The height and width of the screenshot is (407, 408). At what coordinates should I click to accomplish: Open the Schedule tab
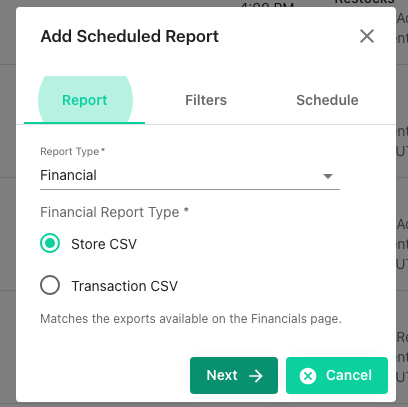[x=327, y=100]
